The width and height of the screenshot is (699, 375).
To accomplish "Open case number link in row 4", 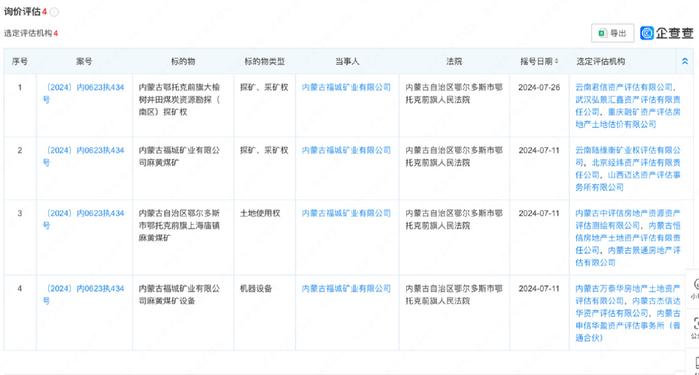I will [83, 294].
